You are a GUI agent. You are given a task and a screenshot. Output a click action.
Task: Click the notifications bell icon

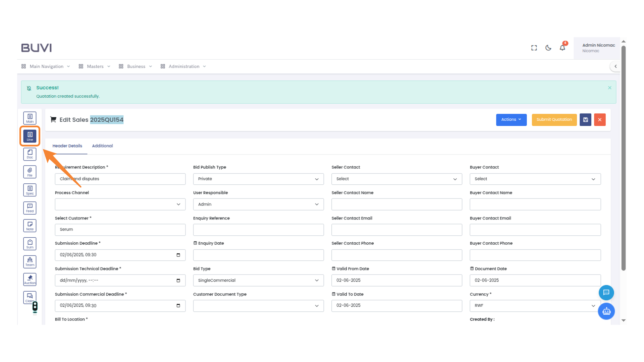[562, 48]
